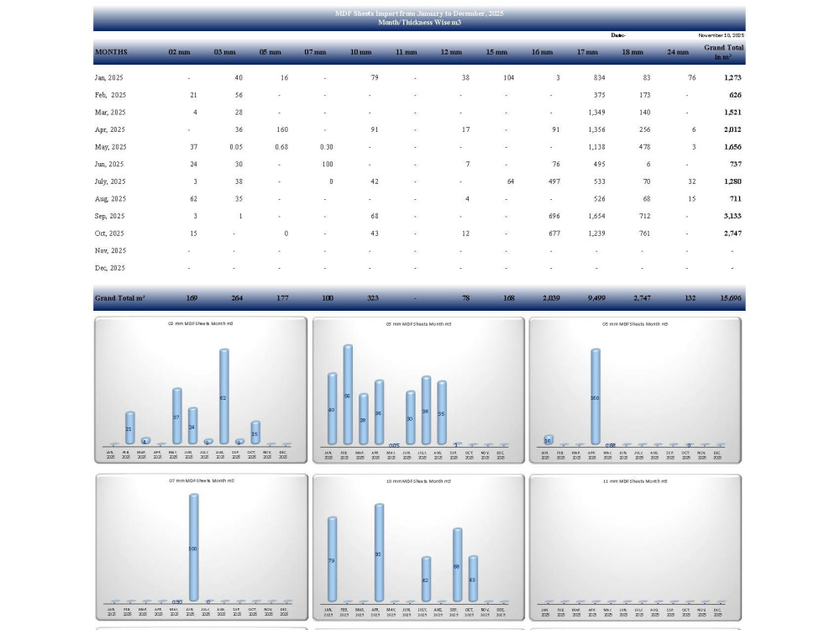
Task: Select the April bar labeled 91 in 10 mm chart
Action: tap(379, 553)
